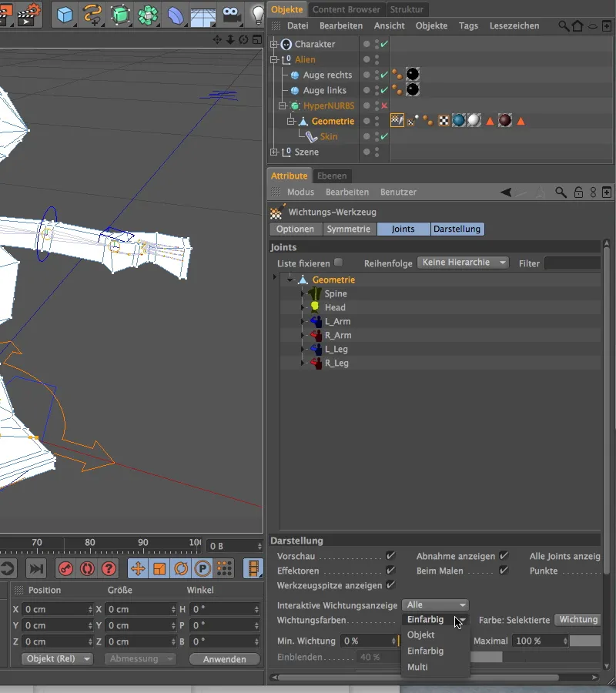The image size is (616, 693).
Task: Show the Optionen tab of weight tool
Action: click(x=295, y=229)
